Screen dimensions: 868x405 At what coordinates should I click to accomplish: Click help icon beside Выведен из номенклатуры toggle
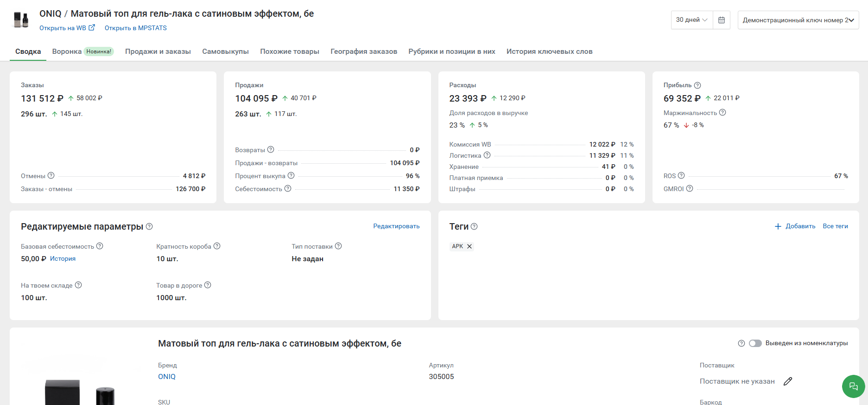click(741, 343)
